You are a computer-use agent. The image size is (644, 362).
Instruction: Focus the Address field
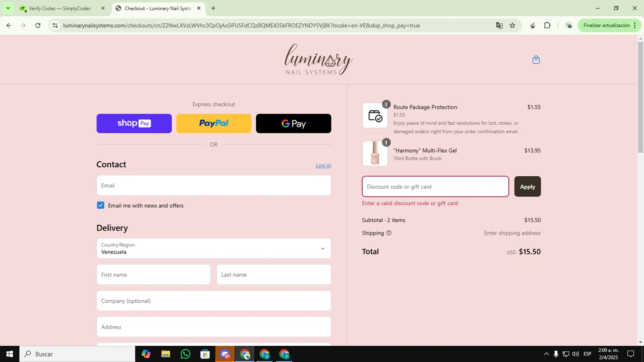[x=214, y=327]
